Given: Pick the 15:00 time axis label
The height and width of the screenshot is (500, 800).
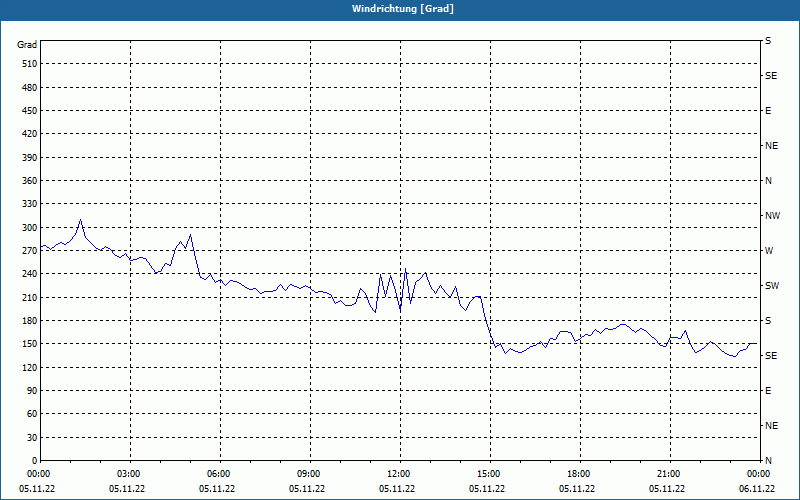Looking at the screenshot, I should pyautogui.click(x=491, y=474).
